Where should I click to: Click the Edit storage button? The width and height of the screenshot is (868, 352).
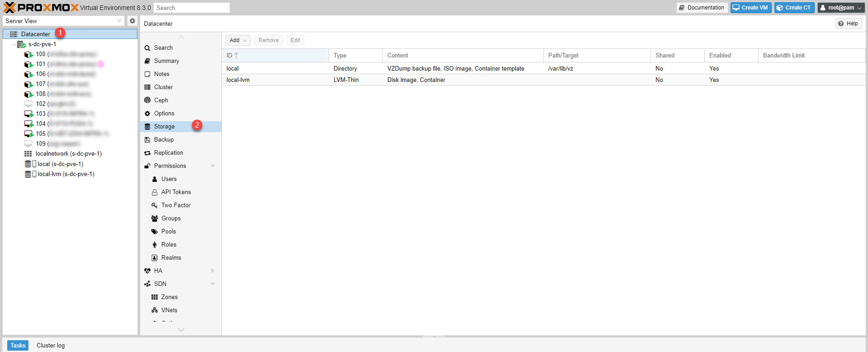coord(295,40)
